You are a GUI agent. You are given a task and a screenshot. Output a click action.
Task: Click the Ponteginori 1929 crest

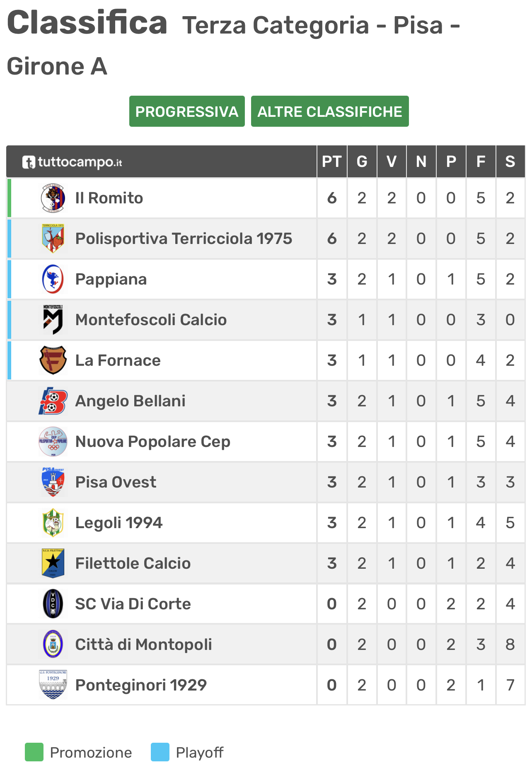point(53,685)
